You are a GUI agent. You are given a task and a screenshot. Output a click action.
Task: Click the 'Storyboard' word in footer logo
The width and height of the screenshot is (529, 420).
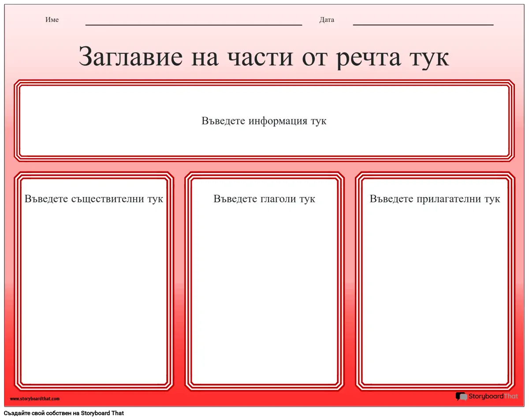[486, 397]
